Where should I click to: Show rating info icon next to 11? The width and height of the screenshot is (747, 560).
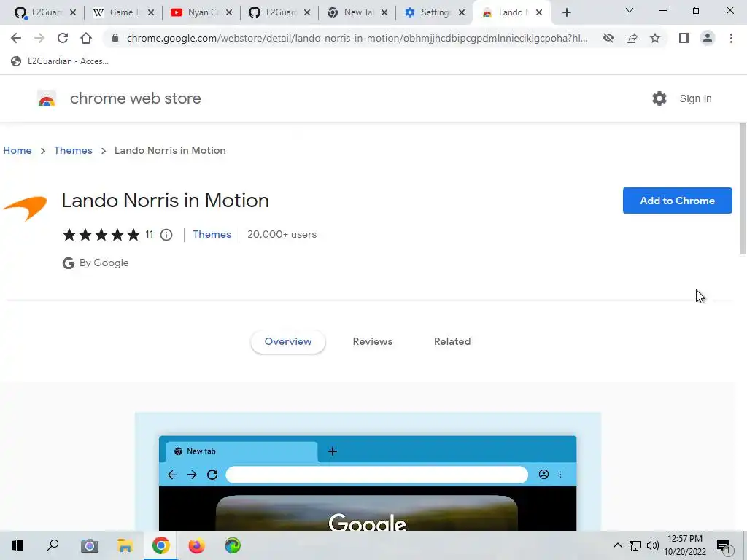[x=166, y=235]
